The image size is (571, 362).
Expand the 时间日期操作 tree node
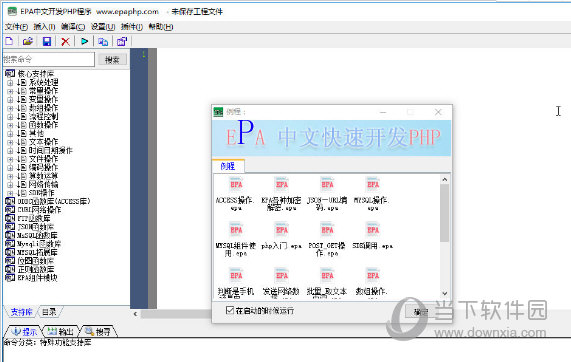pyautogui.click(x=10, y=150)
